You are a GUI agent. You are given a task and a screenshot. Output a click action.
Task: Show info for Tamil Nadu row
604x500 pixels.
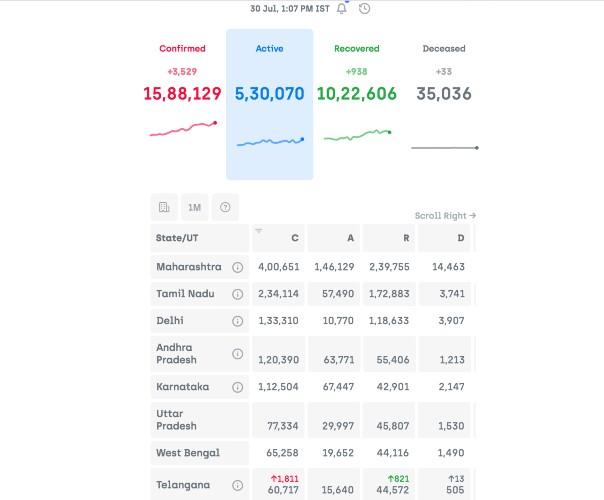click(238, 294)
